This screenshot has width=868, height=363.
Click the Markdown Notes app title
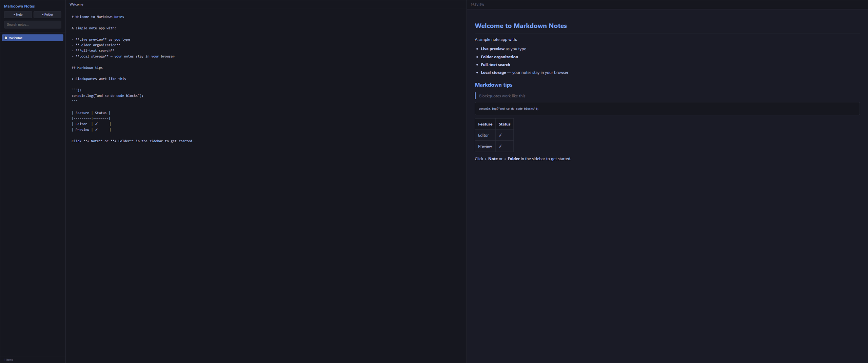click(19, 6)
